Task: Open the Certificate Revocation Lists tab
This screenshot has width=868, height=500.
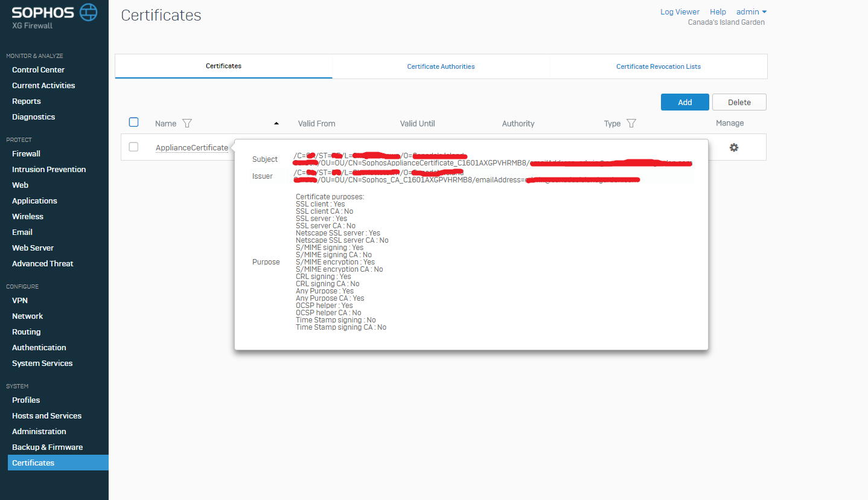Action: 659,66
